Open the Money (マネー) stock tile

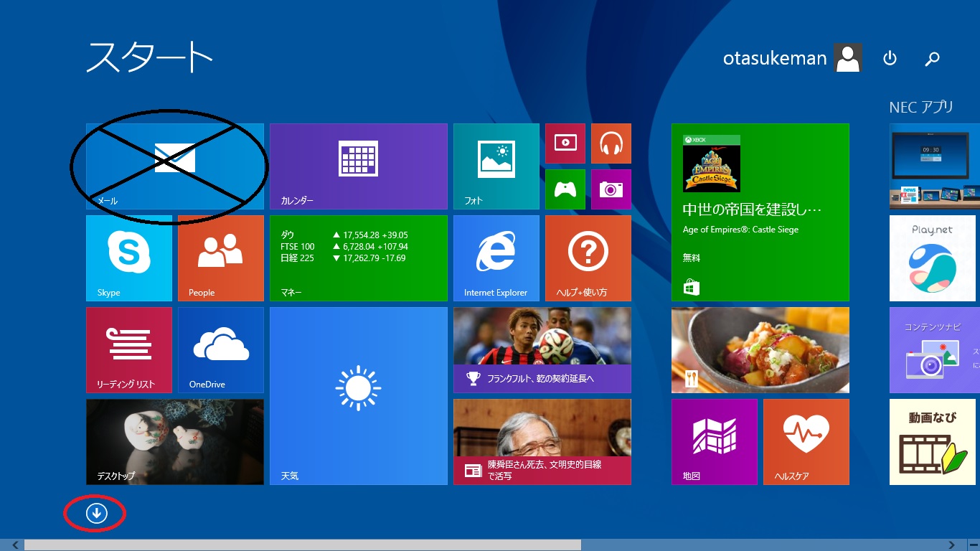click(x=359, y=258)
